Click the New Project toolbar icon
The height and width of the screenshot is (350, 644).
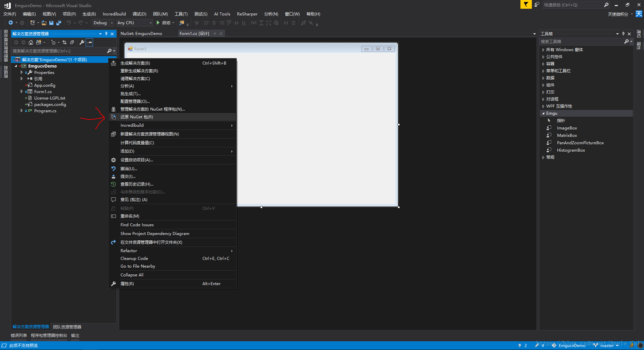click(x=32, y=23)
